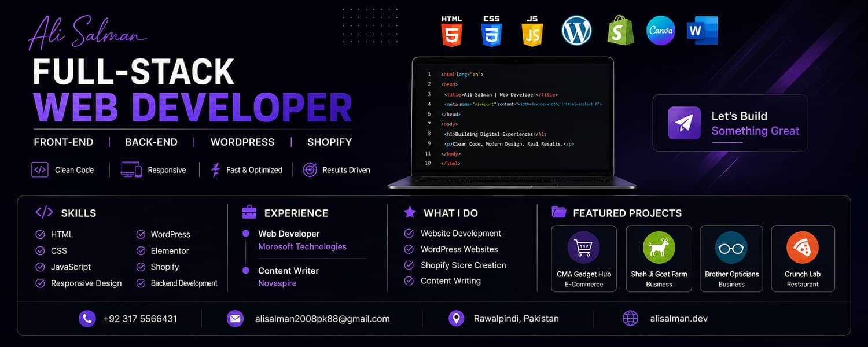
Task: Click the Microsoft Word logo icon
Action: tap(702, 31)
